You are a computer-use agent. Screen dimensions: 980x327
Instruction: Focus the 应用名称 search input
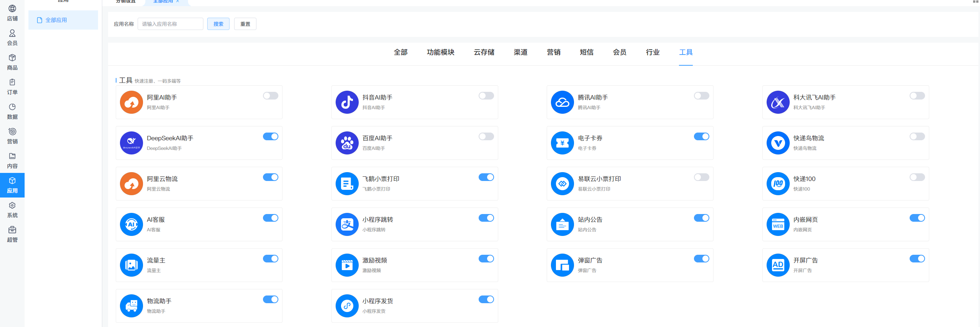pos(170,24)
